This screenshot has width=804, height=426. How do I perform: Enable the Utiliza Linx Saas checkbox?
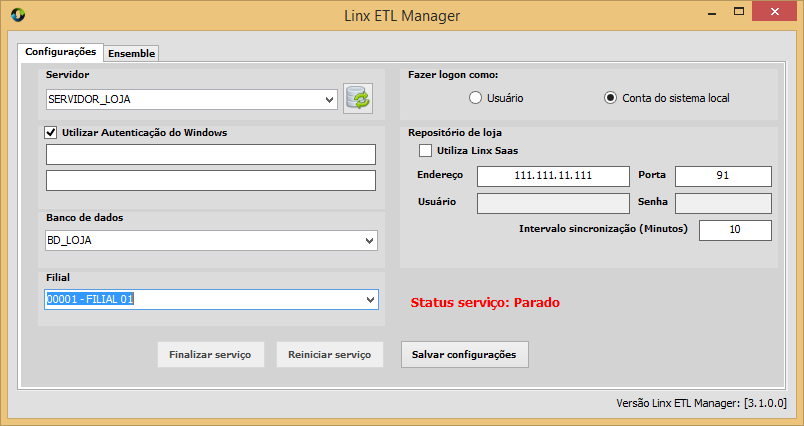click(x=425, y=151)
